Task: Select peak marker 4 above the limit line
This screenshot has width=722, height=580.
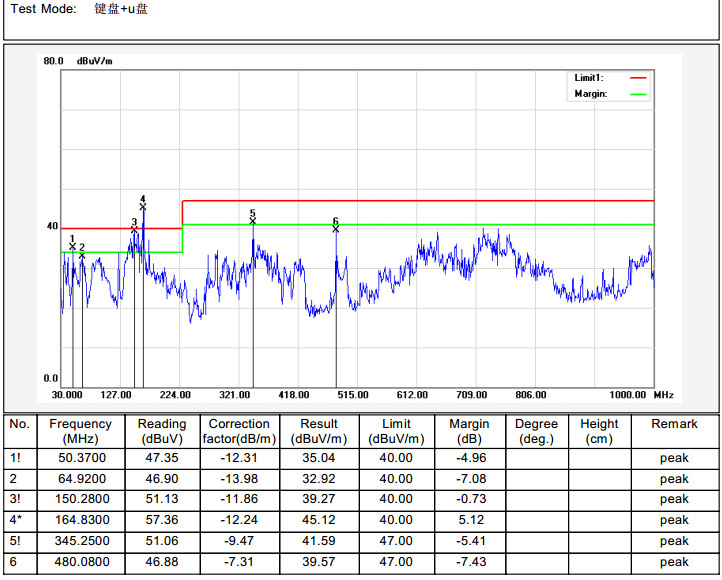Action: tap(143, 207)
